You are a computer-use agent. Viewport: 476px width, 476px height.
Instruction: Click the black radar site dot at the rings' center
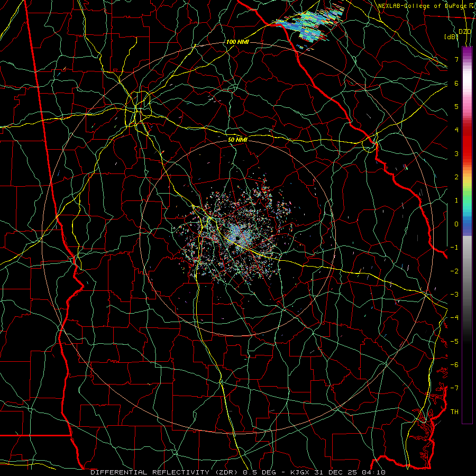point(237,239)
